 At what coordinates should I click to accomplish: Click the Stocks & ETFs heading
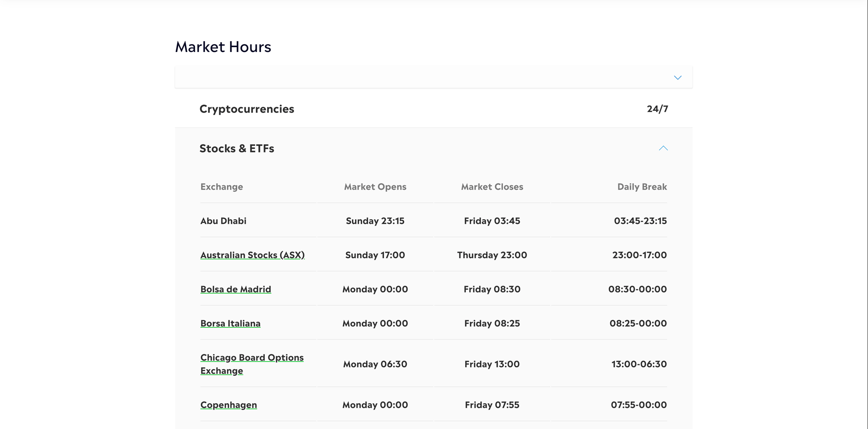[237, 148]
